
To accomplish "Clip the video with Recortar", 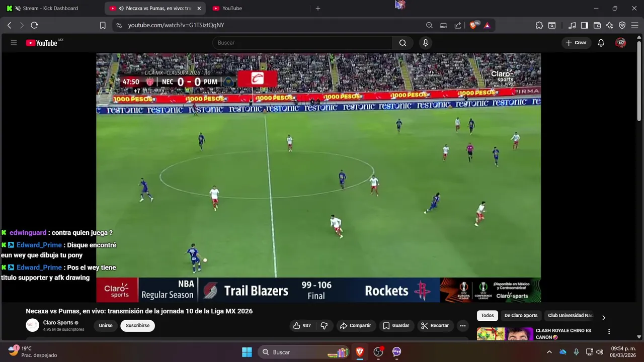I will 435,326.
